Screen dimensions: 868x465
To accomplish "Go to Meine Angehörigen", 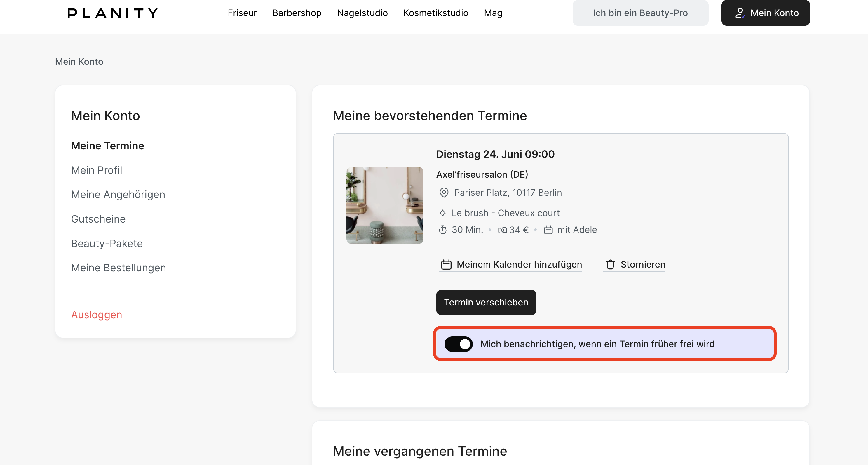I will (118, 195).
